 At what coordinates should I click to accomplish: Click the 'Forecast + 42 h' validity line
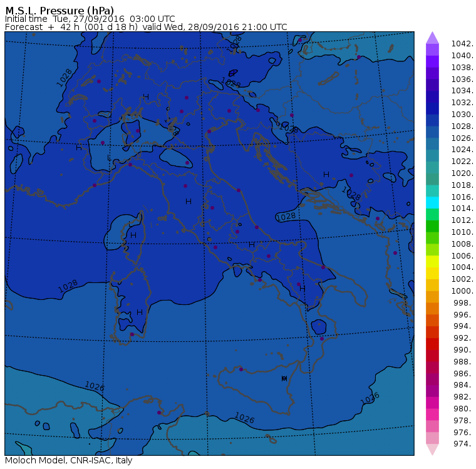point(146,27)
